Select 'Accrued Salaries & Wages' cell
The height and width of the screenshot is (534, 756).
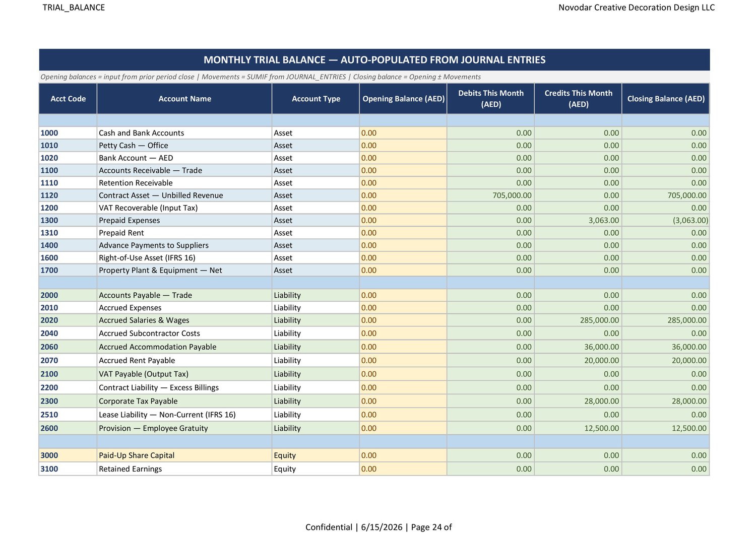[184, 320]
